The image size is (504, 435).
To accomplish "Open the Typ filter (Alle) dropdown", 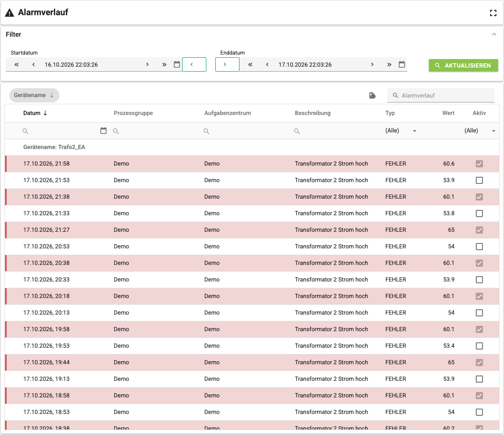I will 401,131.
